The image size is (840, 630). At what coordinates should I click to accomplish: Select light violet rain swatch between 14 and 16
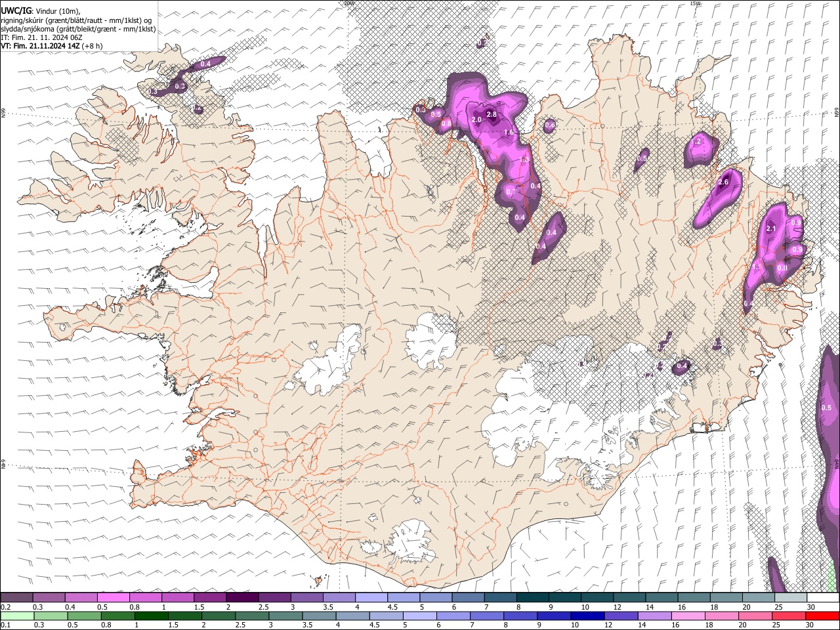click(654, 616)
